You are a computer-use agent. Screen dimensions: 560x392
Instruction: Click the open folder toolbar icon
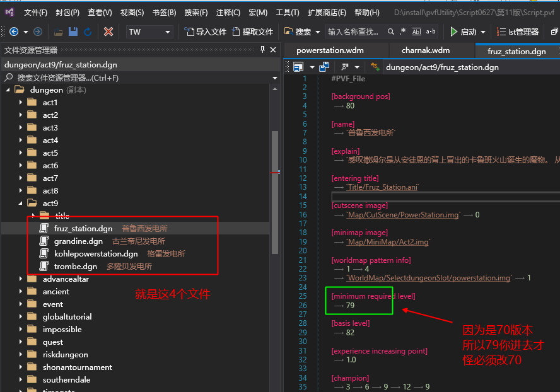[59, 32]
